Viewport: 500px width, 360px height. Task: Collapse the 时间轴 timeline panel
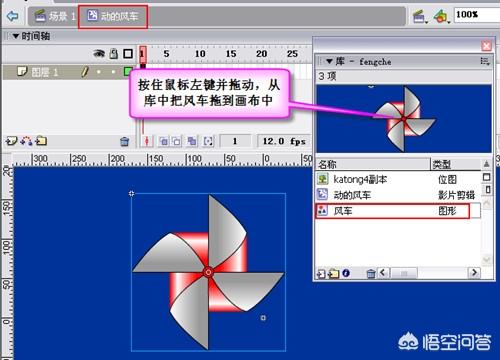tap(16, 36)
